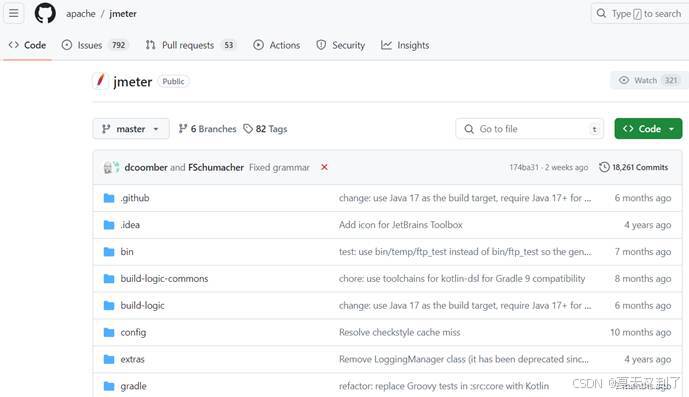Open the Fixed grammar commit message
This screenshot has height=397, width=689.
click(279, 168)
